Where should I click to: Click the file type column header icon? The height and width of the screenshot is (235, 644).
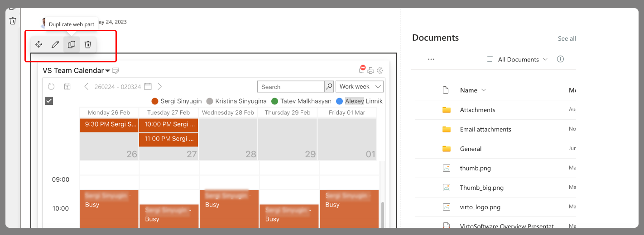(446, 90)
